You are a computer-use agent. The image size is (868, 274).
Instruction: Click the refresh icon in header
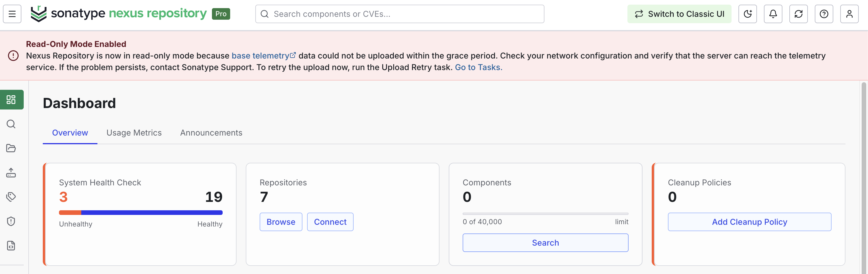[x=798, y=14]
